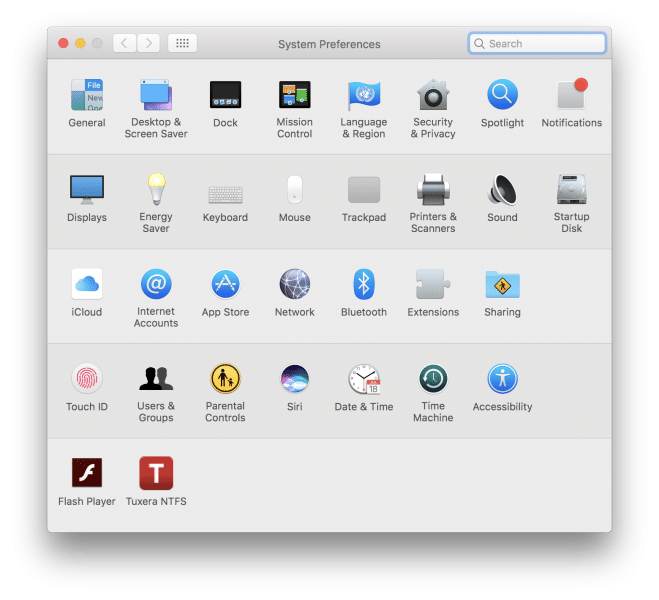
Task: Minimize the System Preferences window
Action: 80,43
